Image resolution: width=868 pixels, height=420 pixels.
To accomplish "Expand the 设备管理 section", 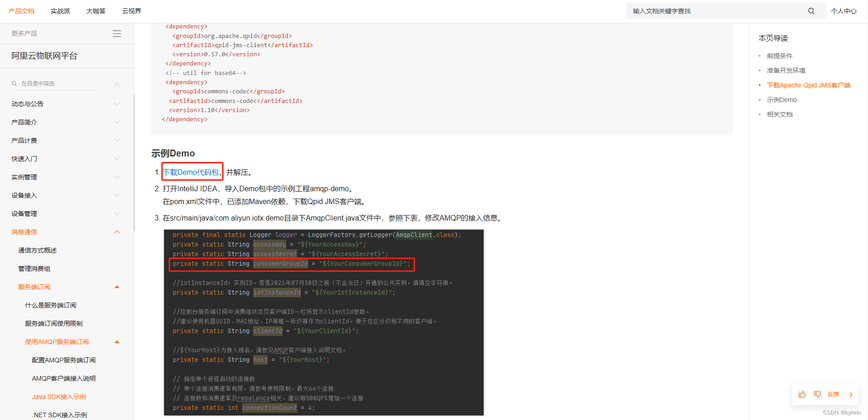I will click(117, 214).
